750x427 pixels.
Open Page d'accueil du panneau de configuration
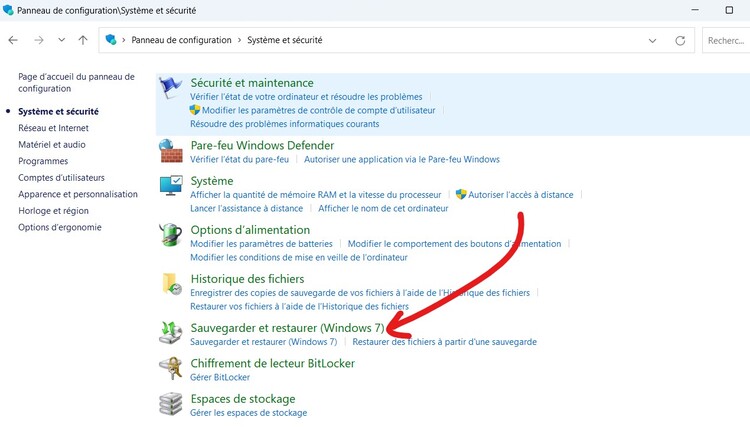tap(77, 82)
